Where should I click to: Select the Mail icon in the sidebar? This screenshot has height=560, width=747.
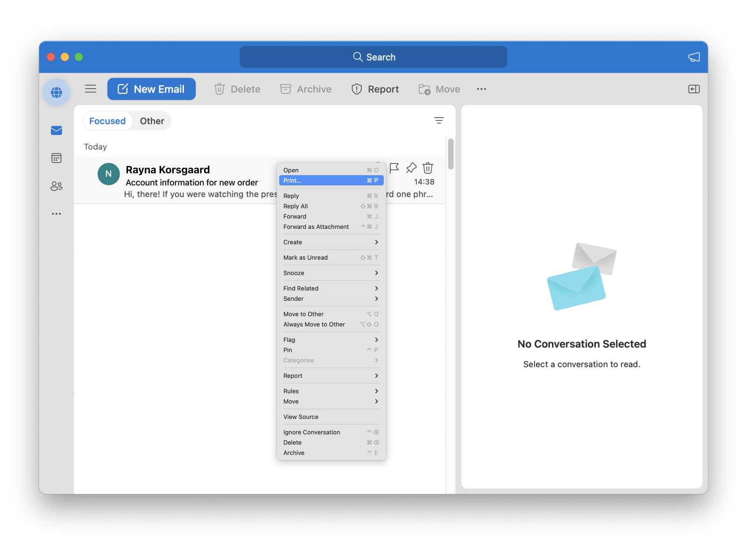click(56, 130)
